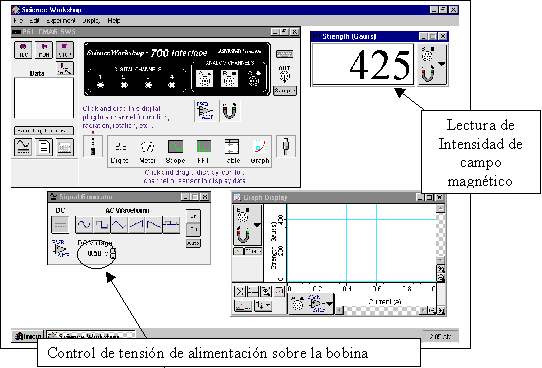The height and width of the screenshot is (368, 542).
Task: Click the REC record button
Action: pyautogui.click(x=23, y=50)
